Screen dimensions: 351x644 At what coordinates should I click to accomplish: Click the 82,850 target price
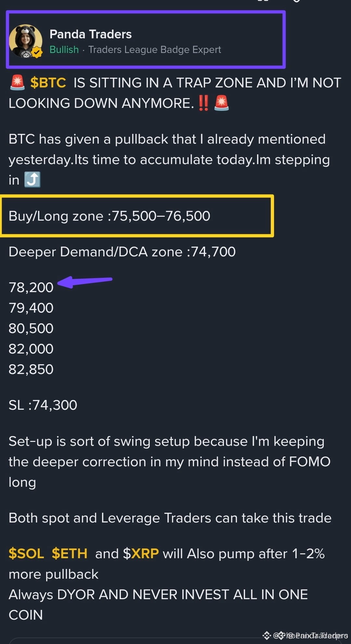(31, 369)
